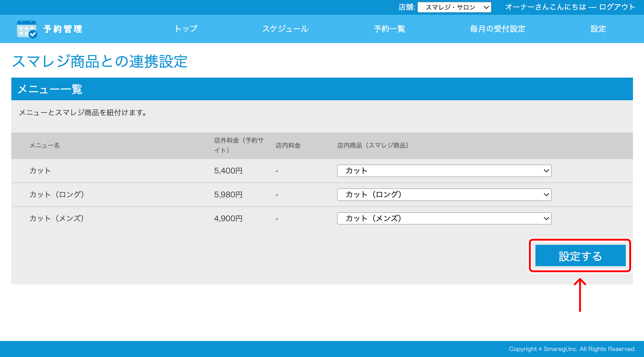The height and width of the screenshot is (357, 644).
Task: Click the 5,980円 price for カット（ロング）
Action: click(228, 195)
